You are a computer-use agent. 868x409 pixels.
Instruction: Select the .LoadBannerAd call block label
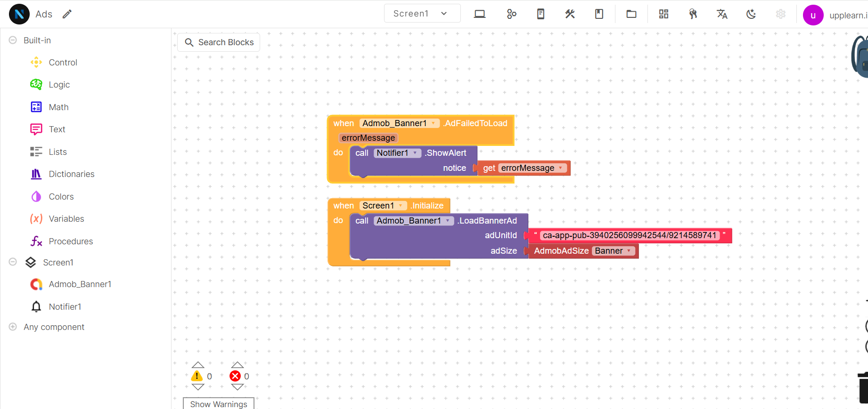[x=487, y=221]
